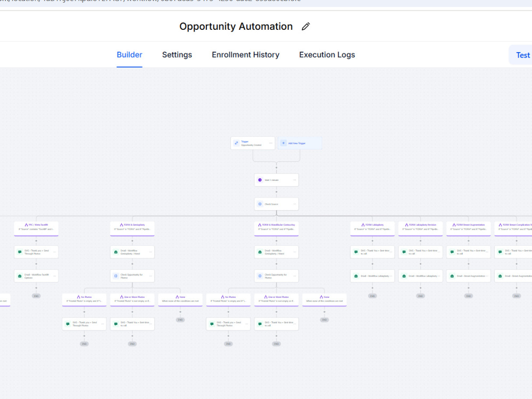Click email icon on Workflow Facelift Options node
The height and width of the screenshot is (399, 532).
click(20, 276)
